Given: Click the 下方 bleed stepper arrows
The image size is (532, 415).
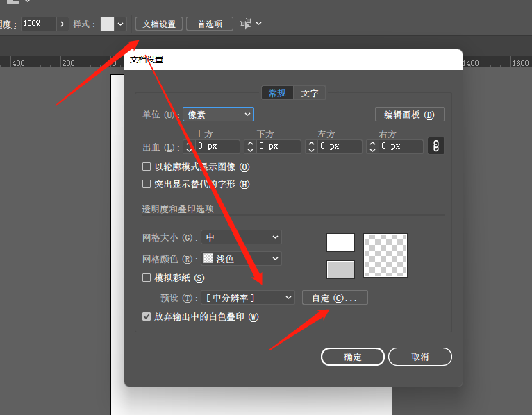Looking at the screenshot, I should tap(251, 146).
